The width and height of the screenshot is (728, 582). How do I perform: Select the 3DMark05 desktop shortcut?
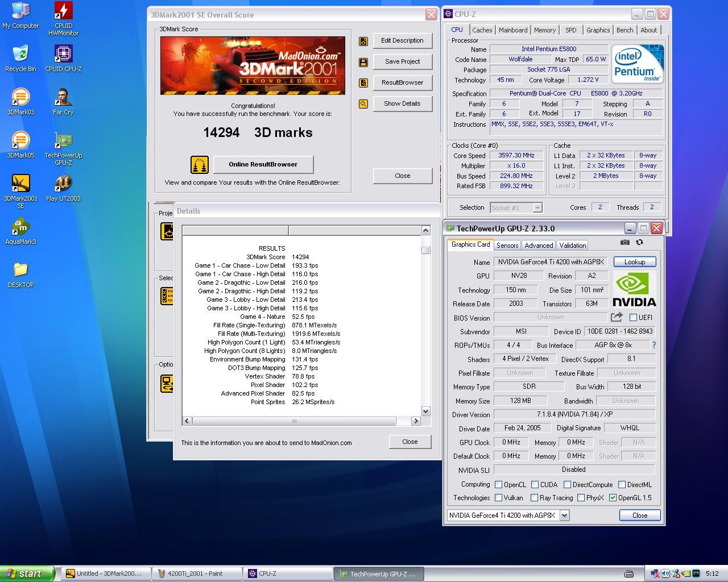20,145
